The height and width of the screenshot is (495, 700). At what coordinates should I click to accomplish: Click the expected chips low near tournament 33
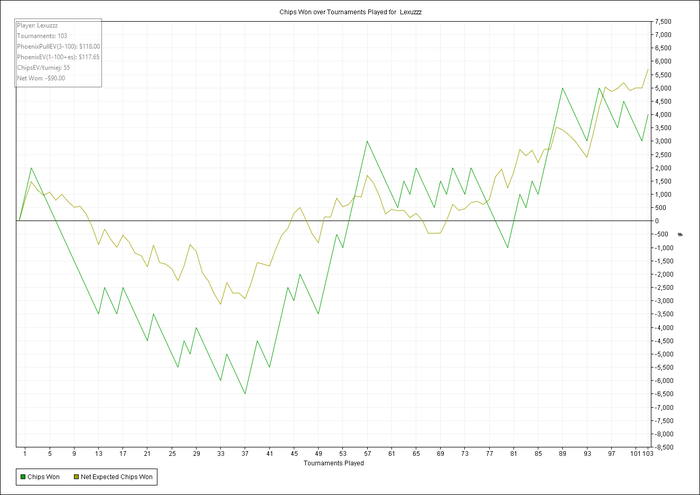click(x=221, y=304)
